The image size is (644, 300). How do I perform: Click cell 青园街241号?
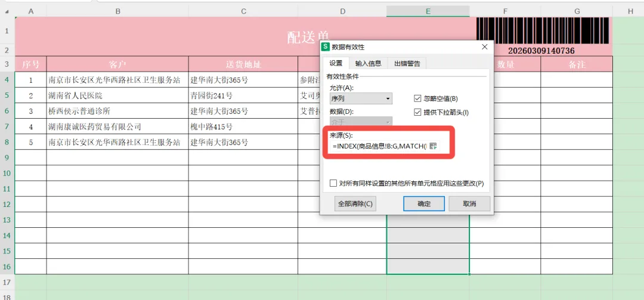pos(243,96)
